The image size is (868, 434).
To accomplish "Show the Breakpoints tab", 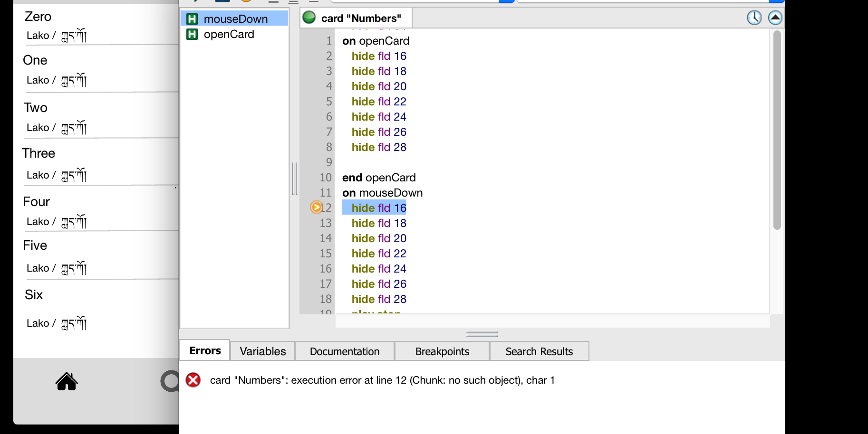I will pyautogui.click(x=442, y=351).
